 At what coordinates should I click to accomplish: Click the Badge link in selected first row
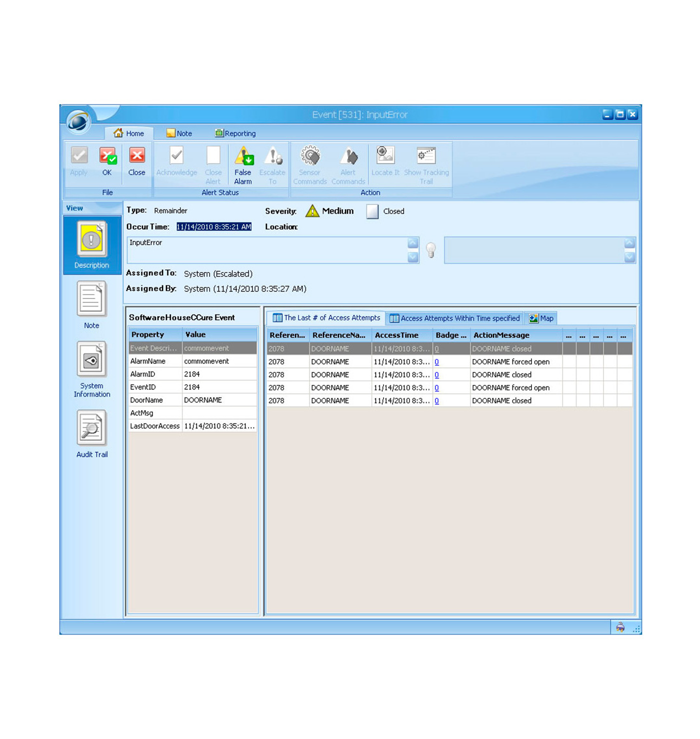click(437, 349)
